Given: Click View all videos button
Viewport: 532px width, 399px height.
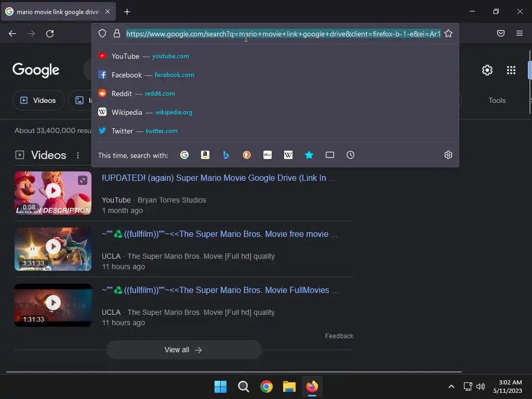Looking at the screenshot, I should tap(183, 350).
